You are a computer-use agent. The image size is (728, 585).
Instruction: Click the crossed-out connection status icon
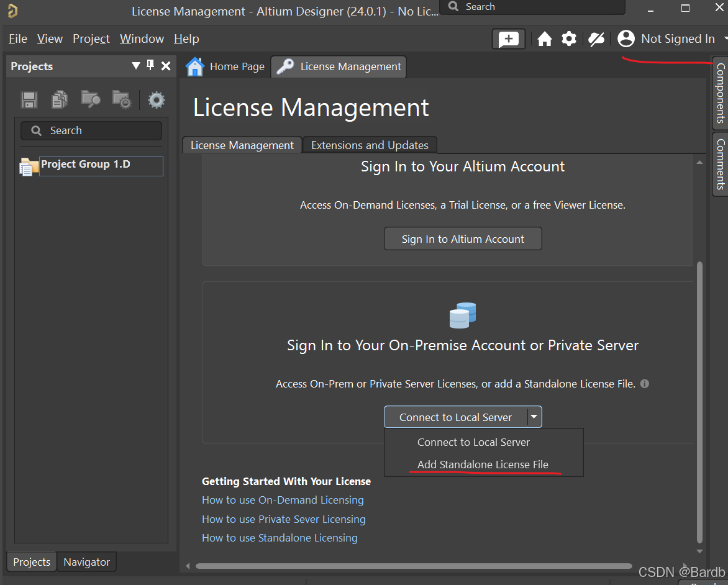click(x=596, y=39)
